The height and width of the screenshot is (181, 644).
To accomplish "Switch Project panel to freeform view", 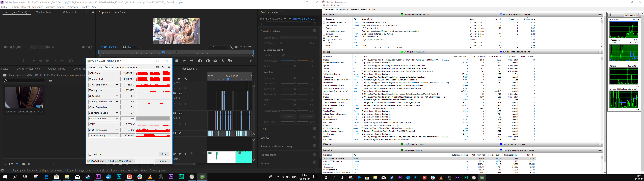I will click(x=23, y=164).
